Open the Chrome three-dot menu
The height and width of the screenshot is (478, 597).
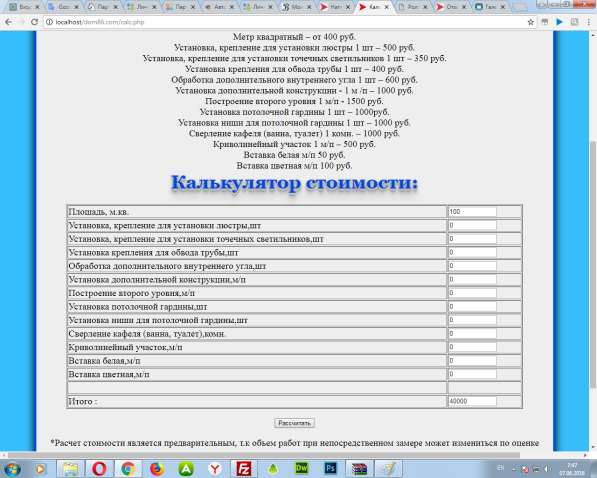click(x=589, y=22)
